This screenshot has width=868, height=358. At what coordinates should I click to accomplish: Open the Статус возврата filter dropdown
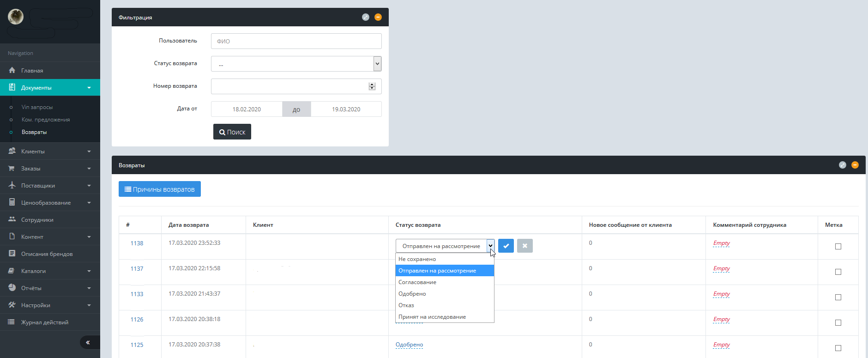[x=296, y=64]
